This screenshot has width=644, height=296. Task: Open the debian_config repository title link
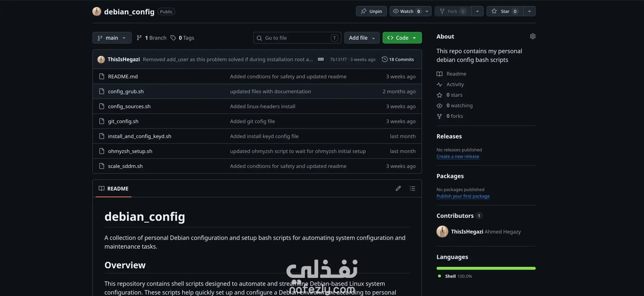129,12
